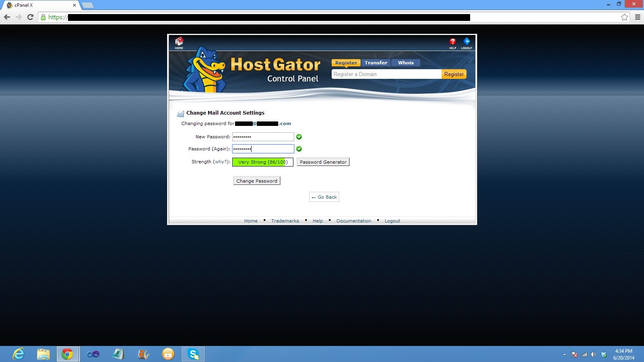Screen dimensions: 644x362
Task: Open Chrome menu hamburger icon
Action: (x=638, y=17)
